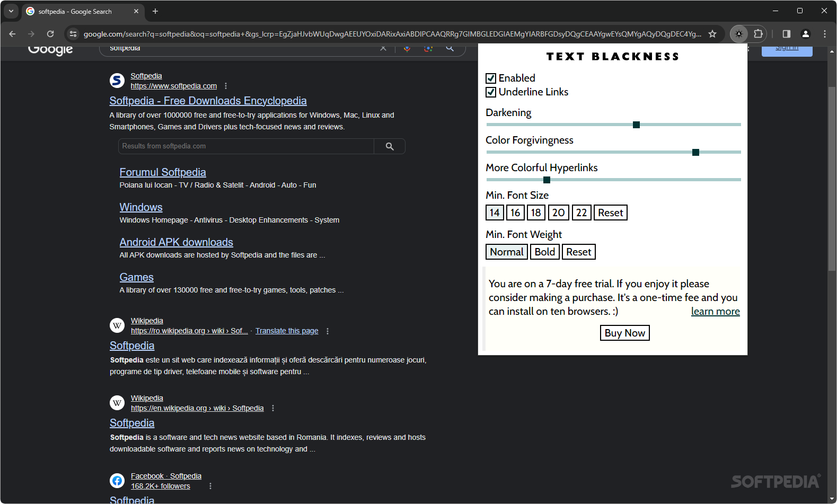This screenshot has width=837, height=504.
Task: Click the Google search magnifier icon
Action: click(x=450, y=48)
